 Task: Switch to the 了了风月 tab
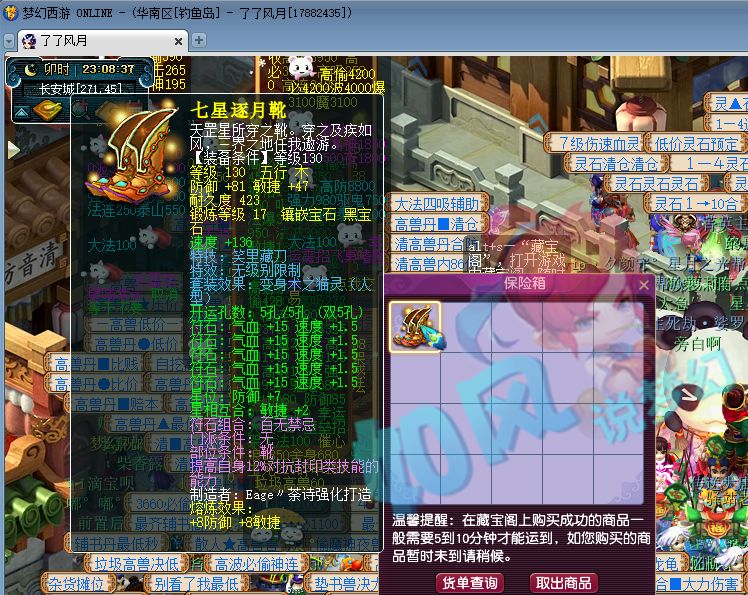pyautogui.click(x=103, y=41)
